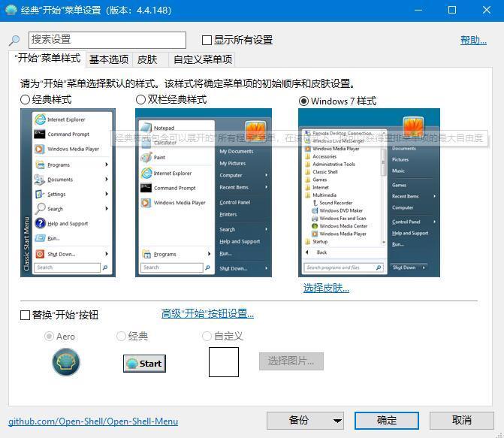The width and height of the screenshot is (504, 438).
Task: Open the 选择皮肤... link
Action: [x=326, y=288]
